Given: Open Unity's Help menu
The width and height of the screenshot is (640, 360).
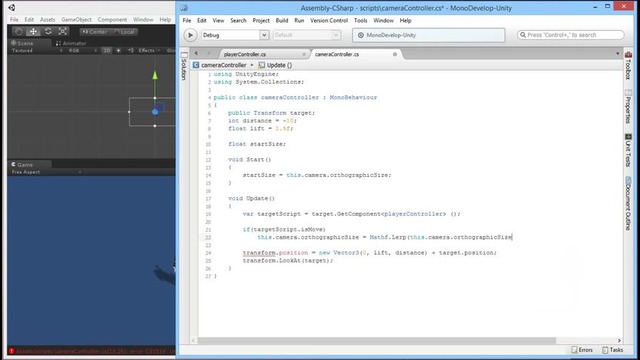Looking at the screenshot, I should click(165, 20).
